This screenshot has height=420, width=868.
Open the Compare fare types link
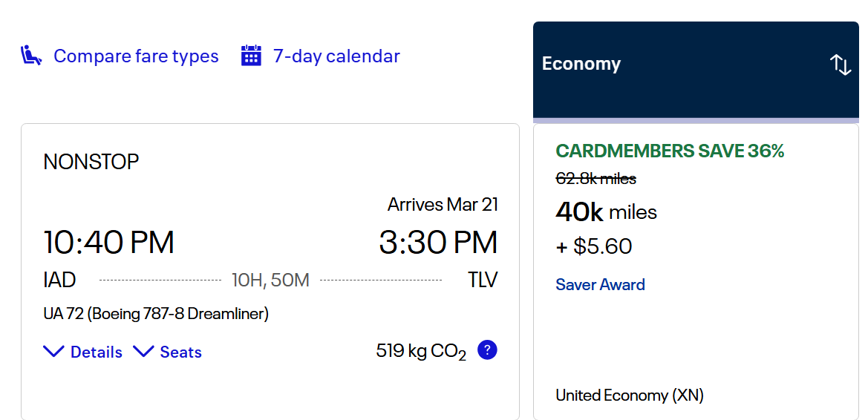pyautogui.click(x=136, y=56)
